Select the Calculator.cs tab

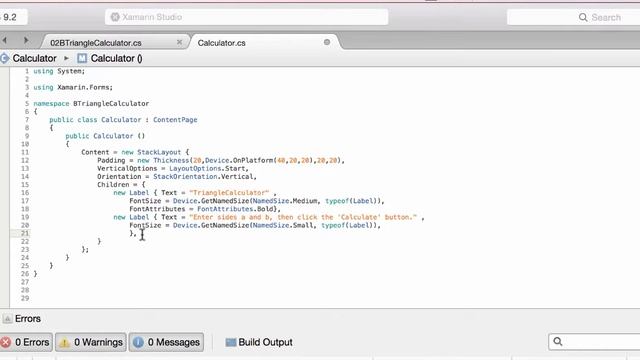[222, 42]
